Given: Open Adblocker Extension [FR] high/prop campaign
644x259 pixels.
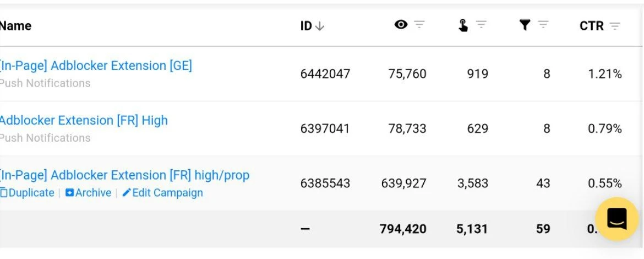Looking at the screenshot, I should [124, 175].
